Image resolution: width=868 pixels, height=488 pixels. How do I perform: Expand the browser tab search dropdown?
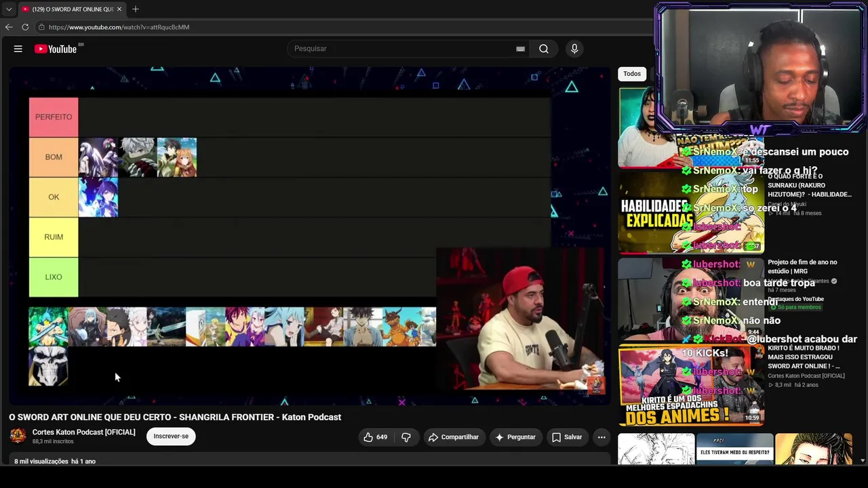coord(8,9)
